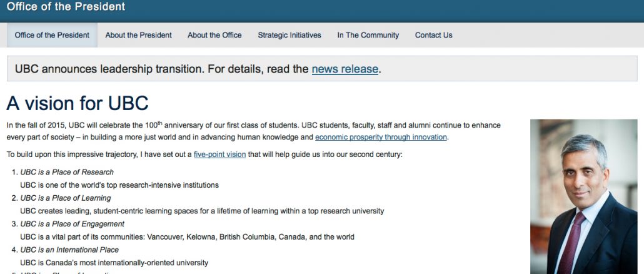Open economic prosperity through innovation link

click(x=381, y=137)
